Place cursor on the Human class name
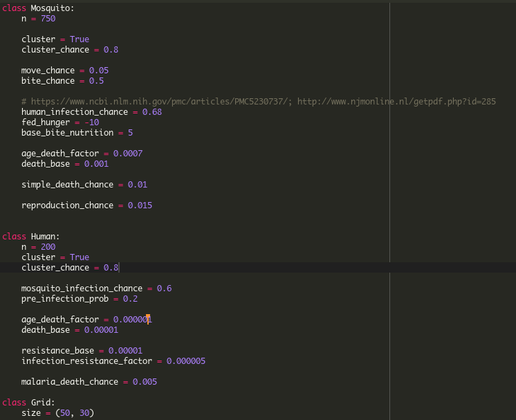Image resolution: width=516 pixels, height=420 pixels. tap(45, 237)
